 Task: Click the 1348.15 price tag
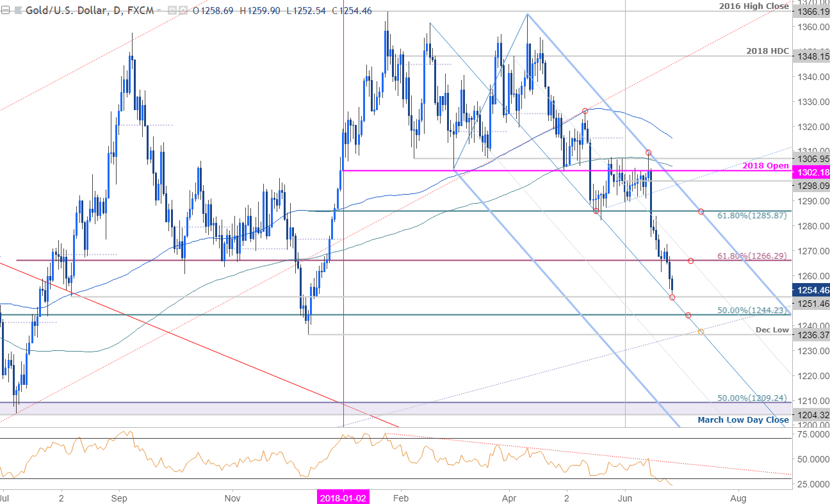coord(810,56)
